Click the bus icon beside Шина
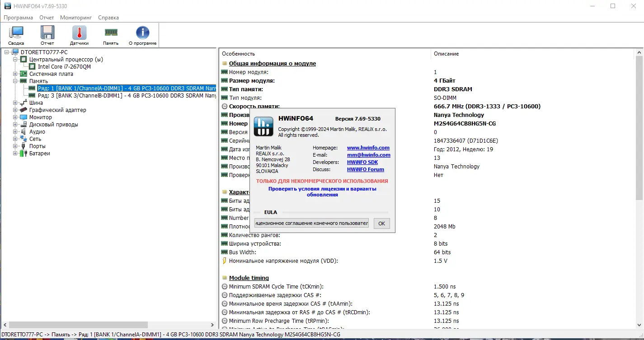 (x=24, y=103)
